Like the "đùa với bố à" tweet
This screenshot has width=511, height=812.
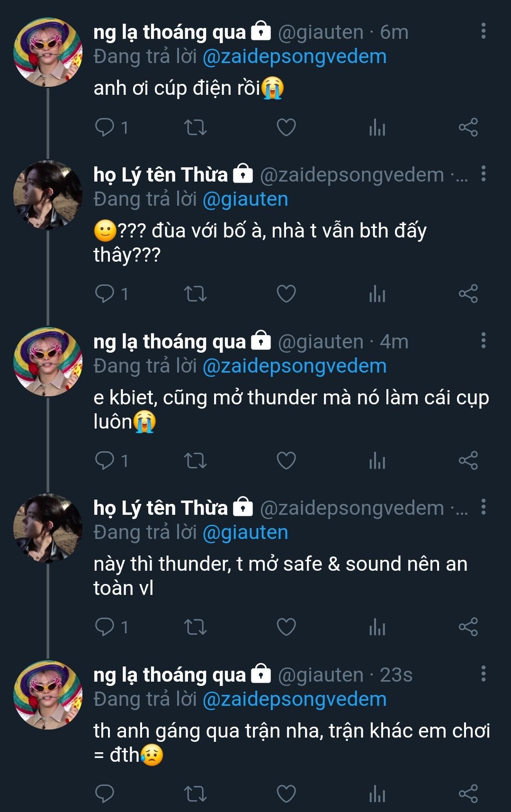pyautogui.click(x=286, y=294)
